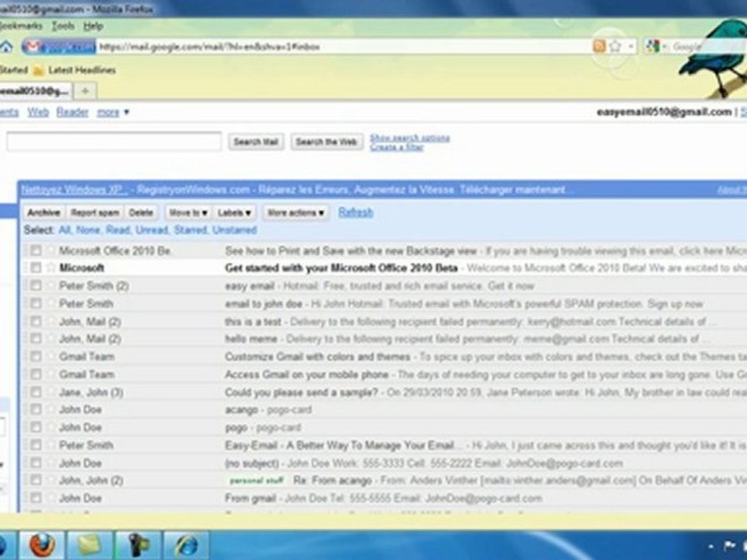This screenshot has width=747, height=560.
Task: Click Show search options link
Action: click(x=410, y=138)
